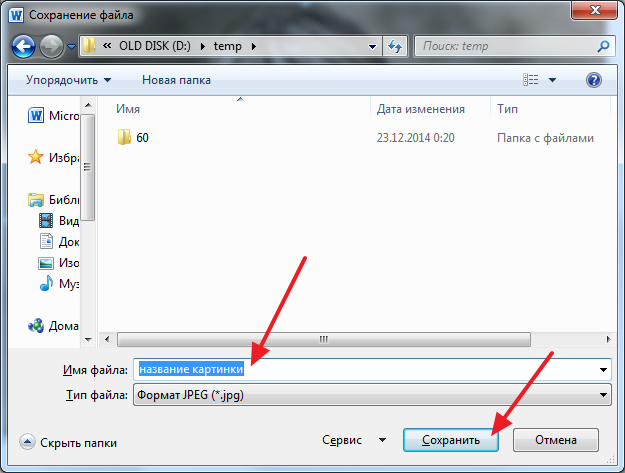Click horizontal scrollbar left arrow in file list
This screenshot has height=473, width=625.
pos(107,340)
